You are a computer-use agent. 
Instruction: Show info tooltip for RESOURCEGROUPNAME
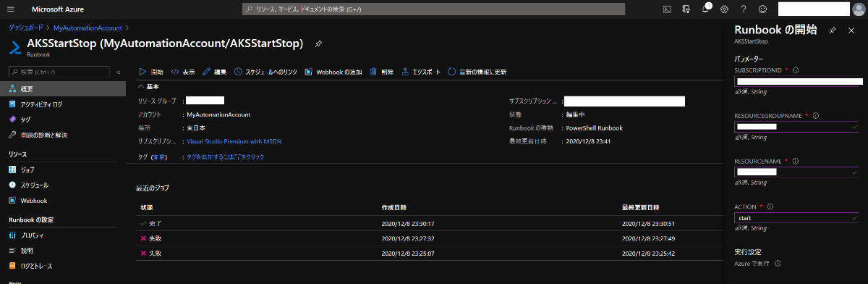pos(816,115)
